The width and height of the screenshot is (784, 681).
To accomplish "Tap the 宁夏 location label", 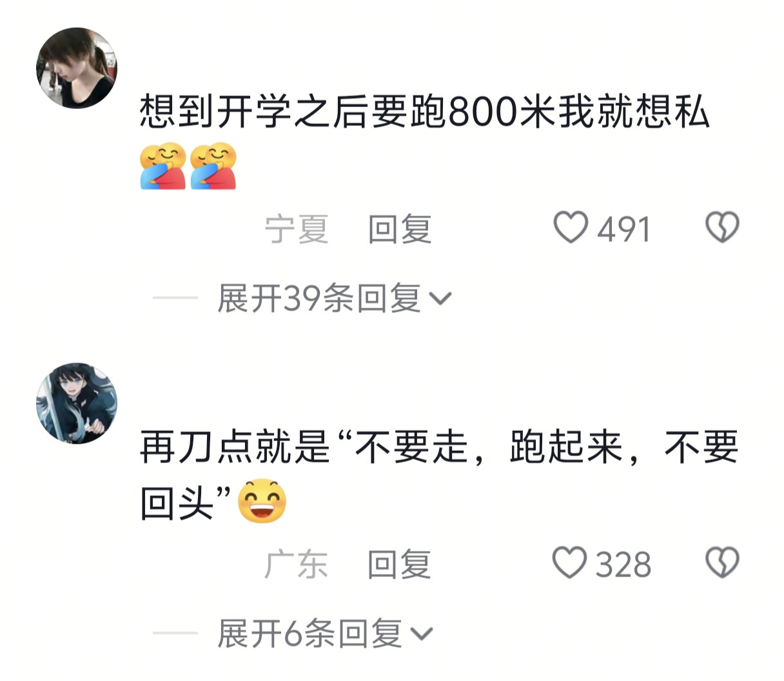I will (297, 229).
